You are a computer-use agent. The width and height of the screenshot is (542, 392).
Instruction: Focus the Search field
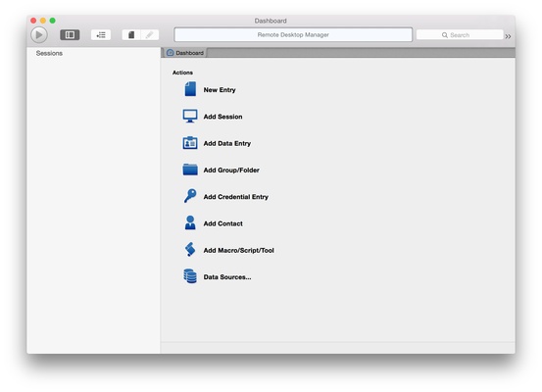(x=460, y=35)
